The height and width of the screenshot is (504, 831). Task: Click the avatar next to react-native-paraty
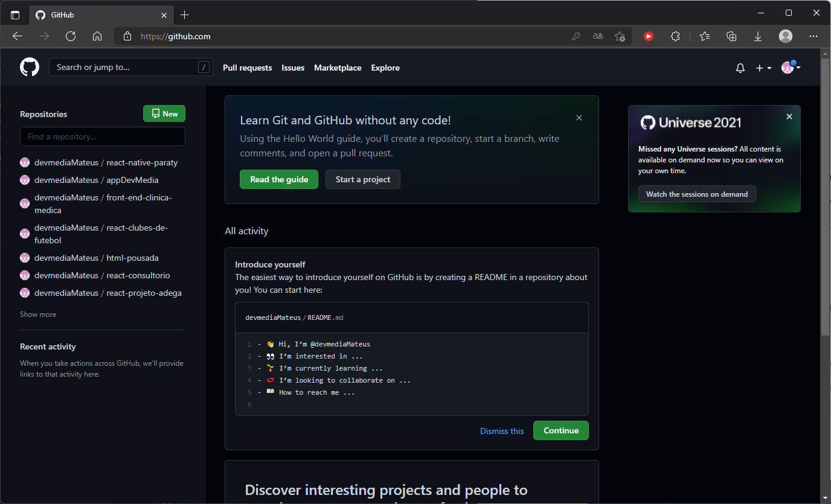click(25, 162)
